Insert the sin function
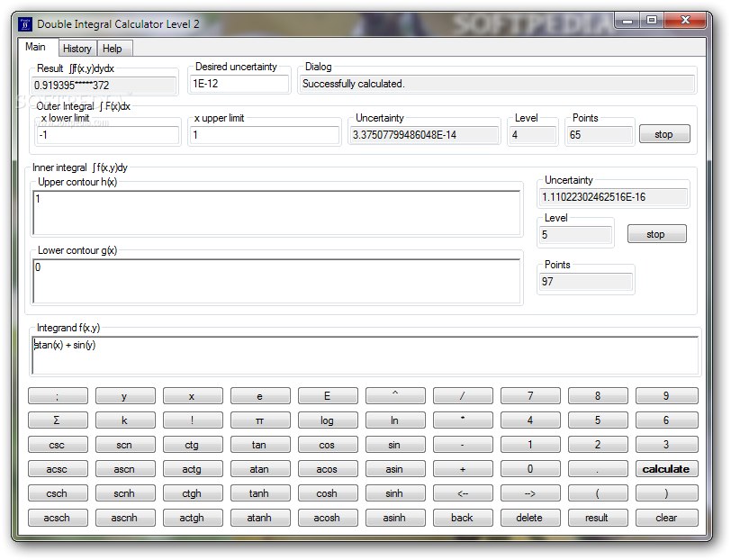This screenshot has height=560, width=731. tap(395, 445)
